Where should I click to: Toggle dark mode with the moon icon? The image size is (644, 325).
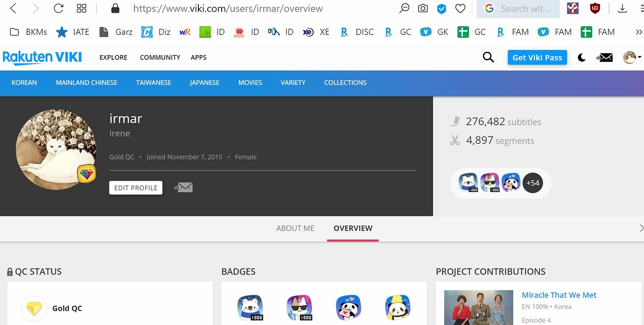(x=581, y=57)
